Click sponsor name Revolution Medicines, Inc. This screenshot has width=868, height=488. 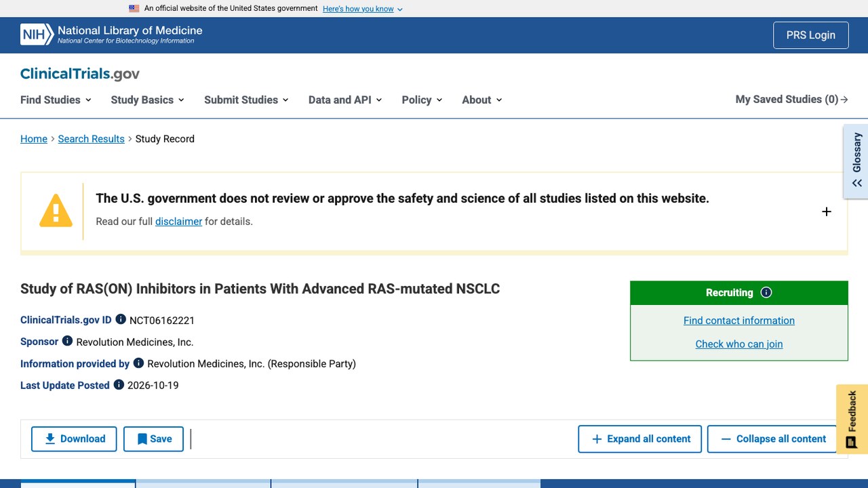point(135,342)
